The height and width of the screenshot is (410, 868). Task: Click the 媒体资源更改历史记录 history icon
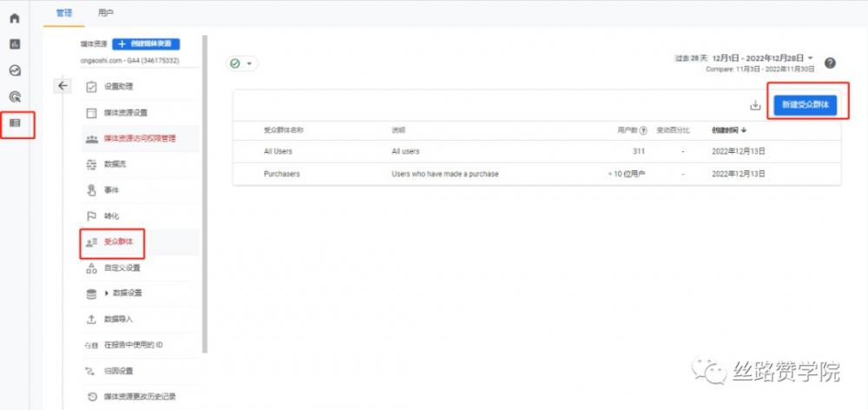click(x=92, y=397)
